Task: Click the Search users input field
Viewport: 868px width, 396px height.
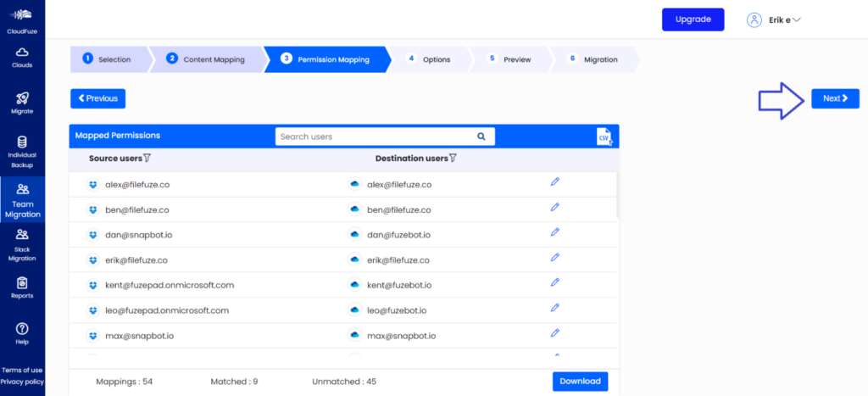Action: 373,137
